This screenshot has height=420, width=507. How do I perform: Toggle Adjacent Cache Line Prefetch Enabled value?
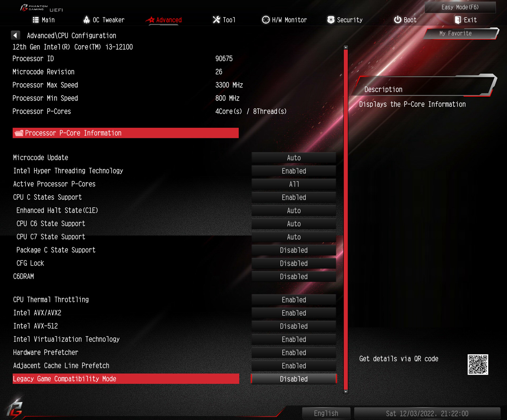click(x=294, y=366)
